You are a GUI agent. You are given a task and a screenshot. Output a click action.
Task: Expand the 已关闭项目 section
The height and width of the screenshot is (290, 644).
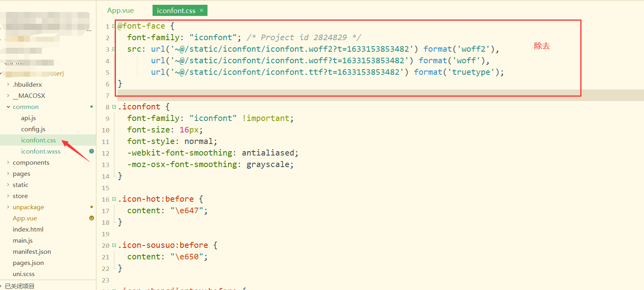(2, 286)
